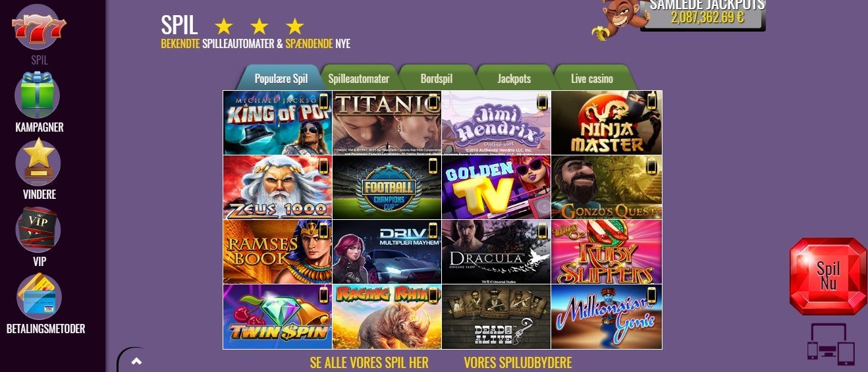Switch to the Spilleautomater tab
The height and width of the screenshot is (372, 868).
[x=359, y=79]
